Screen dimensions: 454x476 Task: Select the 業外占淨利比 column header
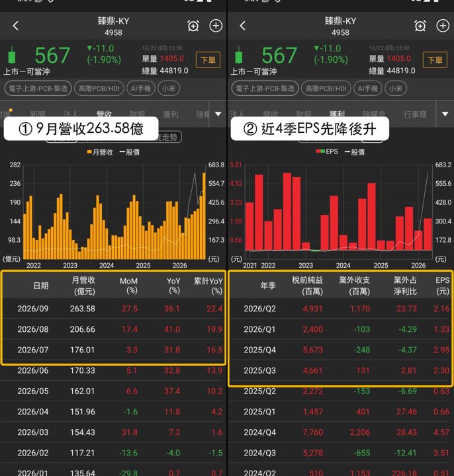click(x=406, y=286)
